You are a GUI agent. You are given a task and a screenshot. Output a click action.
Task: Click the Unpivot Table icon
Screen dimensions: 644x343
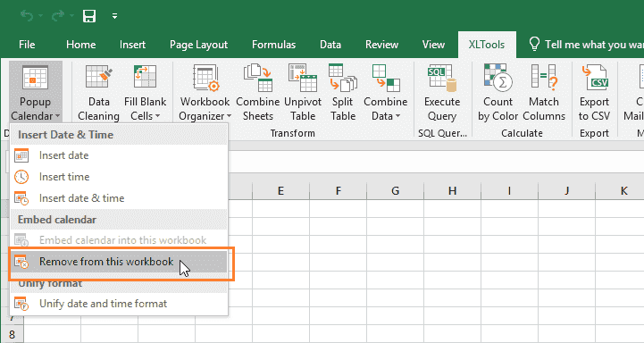(303, 77)
